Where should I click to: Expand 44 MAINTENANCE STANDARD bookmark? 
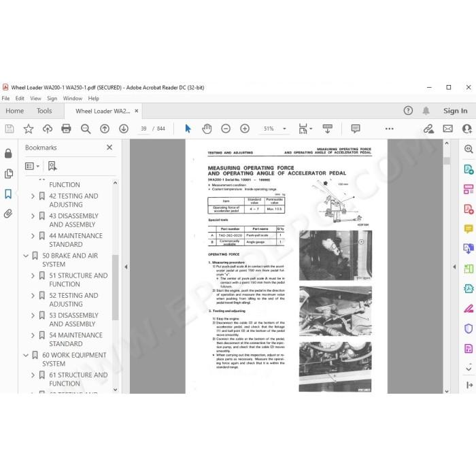(33, 236)
